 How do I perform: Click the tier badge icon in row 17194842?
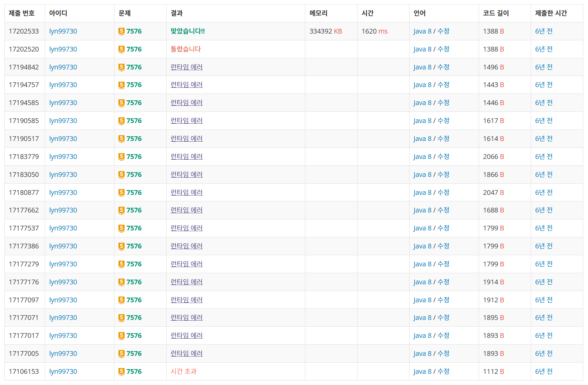122,67
